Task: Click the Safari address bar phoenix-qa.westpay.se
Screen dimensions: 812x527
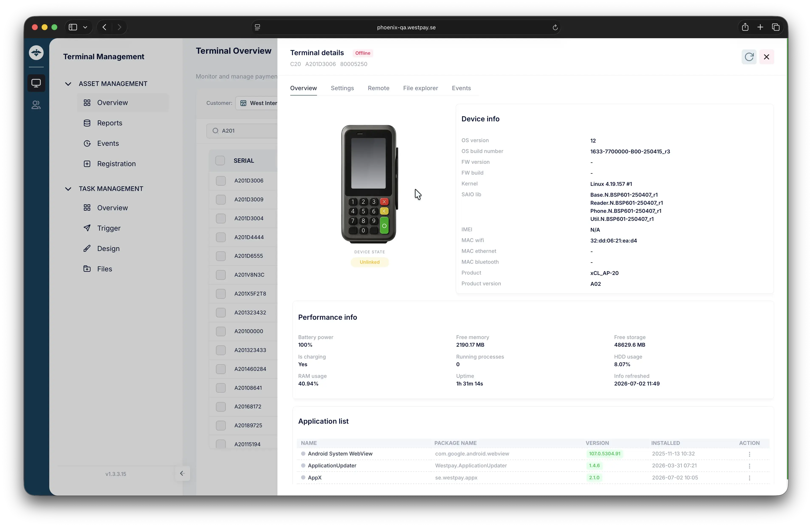Action: [406, 27]
